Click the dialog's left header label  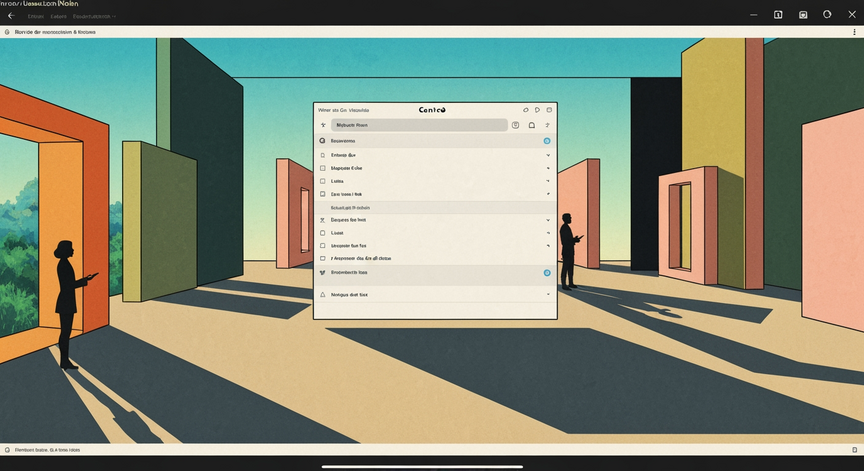(x=343, y=110)
